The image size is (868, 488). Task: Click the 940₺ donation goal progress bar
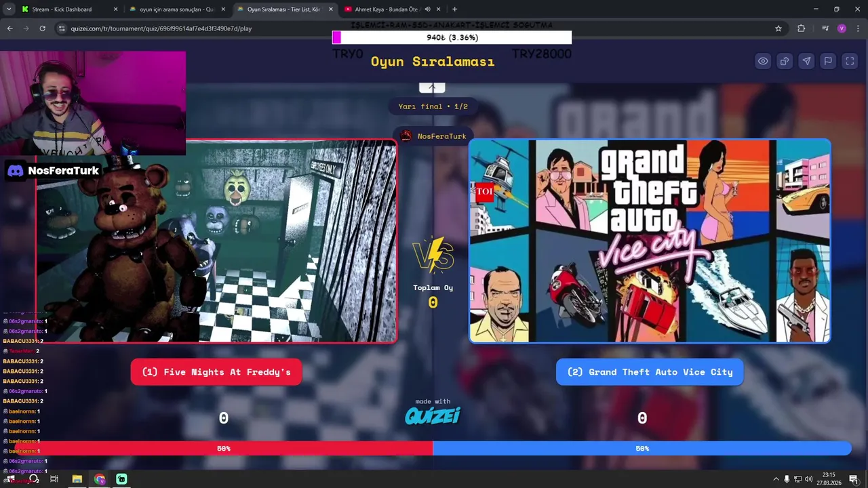[x=452, y=38]
